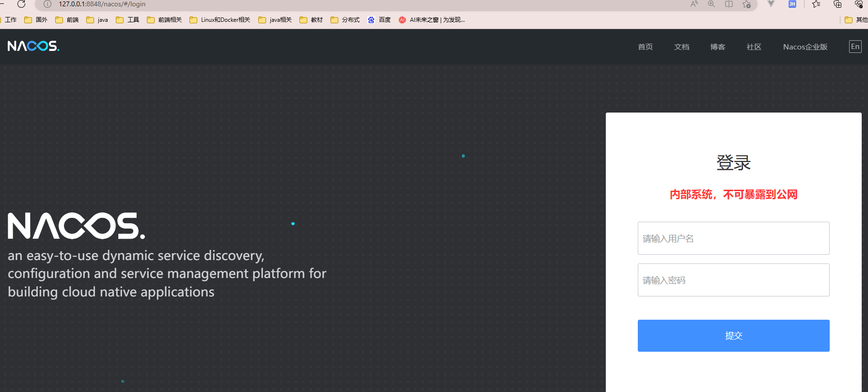This screenshot has height=392, width=868.
Task: Add this page to favorites star icon
Action: click(x=746, y=4)
